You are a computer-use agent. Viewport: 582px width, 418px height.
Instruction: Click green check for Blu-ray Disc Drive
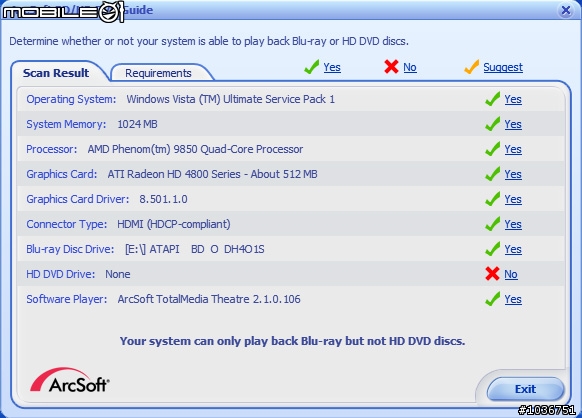[x=493, y=249]
